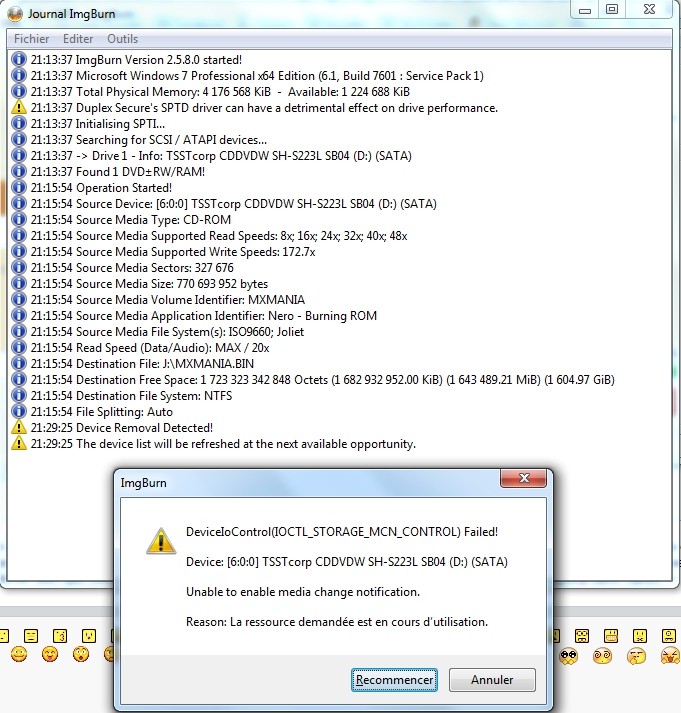Open the Editer menu

[x=78, y=39]
